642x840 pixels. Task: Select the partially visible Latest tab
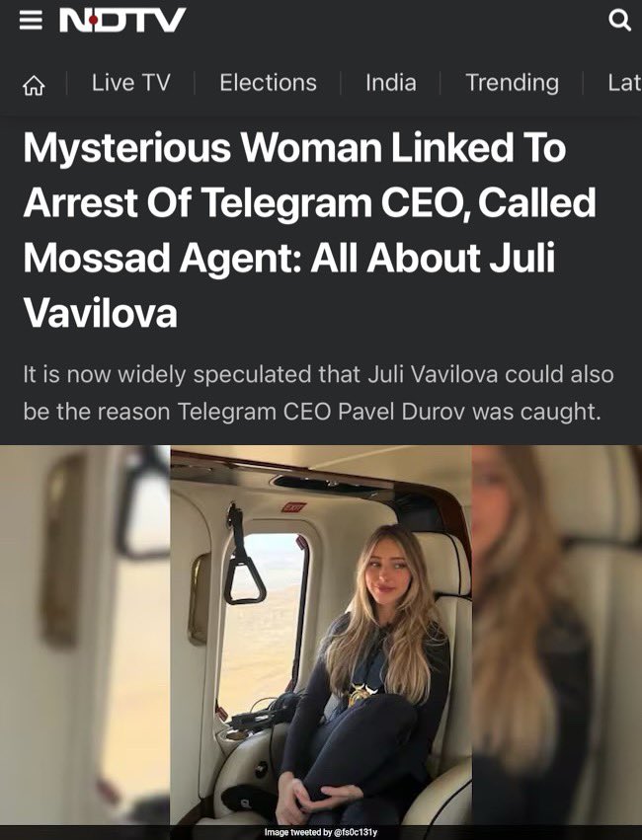point(624,83)
